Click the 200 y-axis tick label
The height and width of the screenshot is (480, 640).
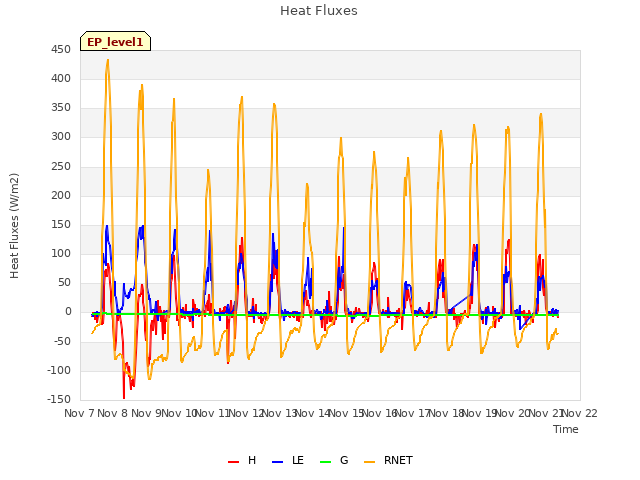[x=61, y=196]
